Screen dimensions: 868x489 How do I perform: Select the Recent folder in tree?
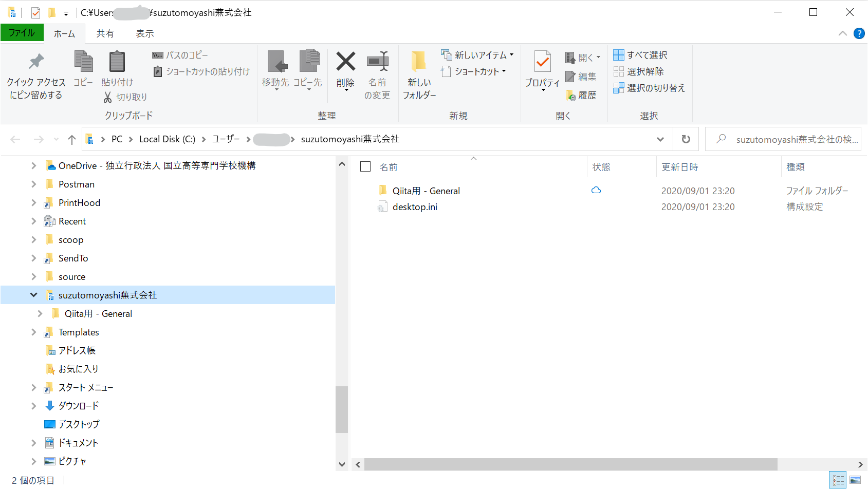(72, 221)
